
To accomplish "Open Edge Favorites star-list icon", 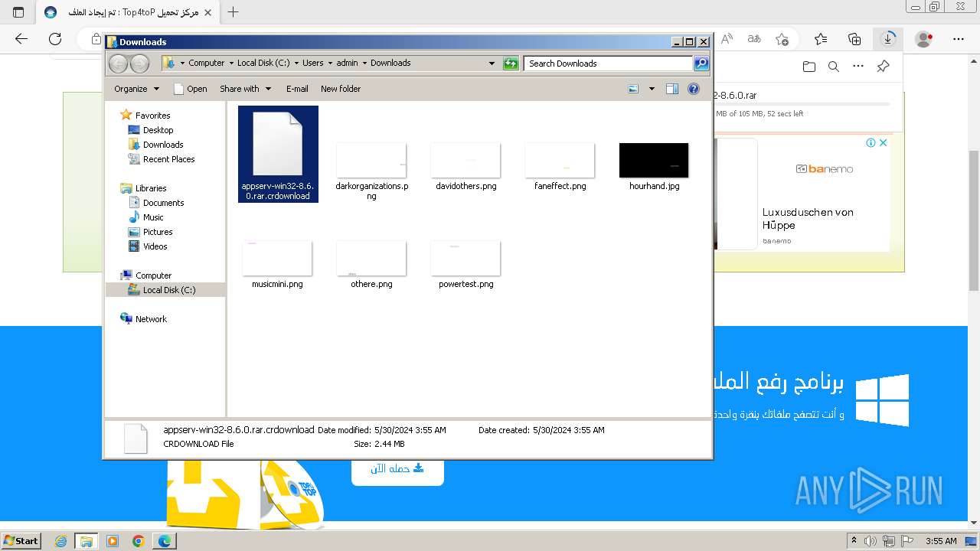I will coord(821,38).
